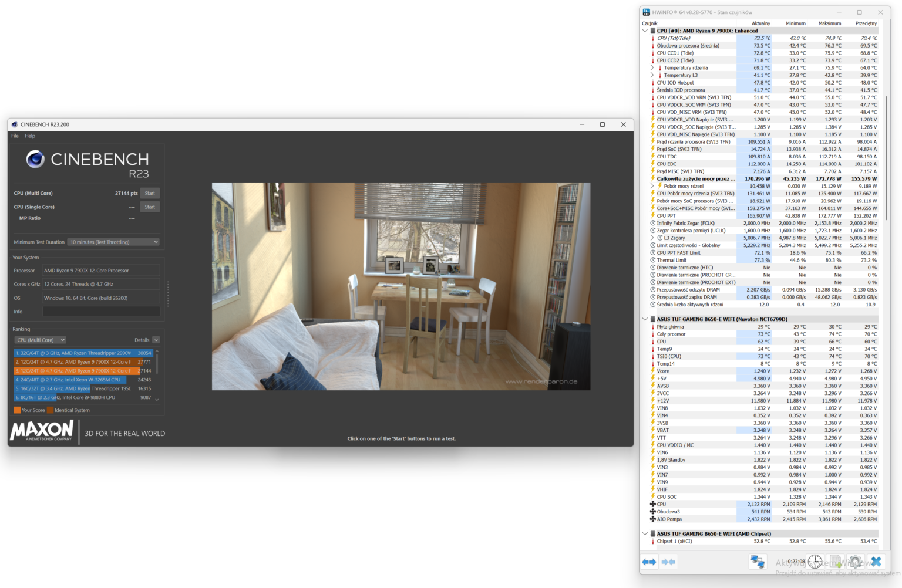Click the fan icon beside AIO Pompa

pyautogui.click(x=653, y=519)
